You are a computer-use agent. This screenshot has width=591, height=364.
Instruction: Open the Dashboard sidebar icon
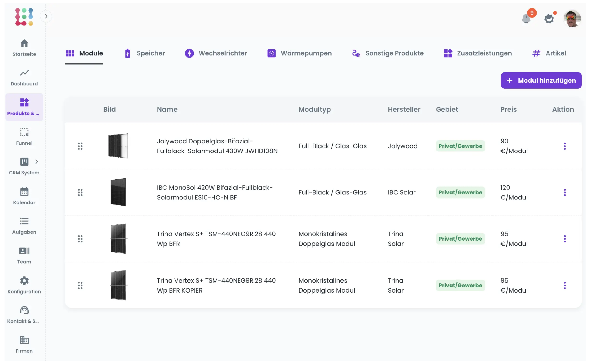[x=24, y=73]
